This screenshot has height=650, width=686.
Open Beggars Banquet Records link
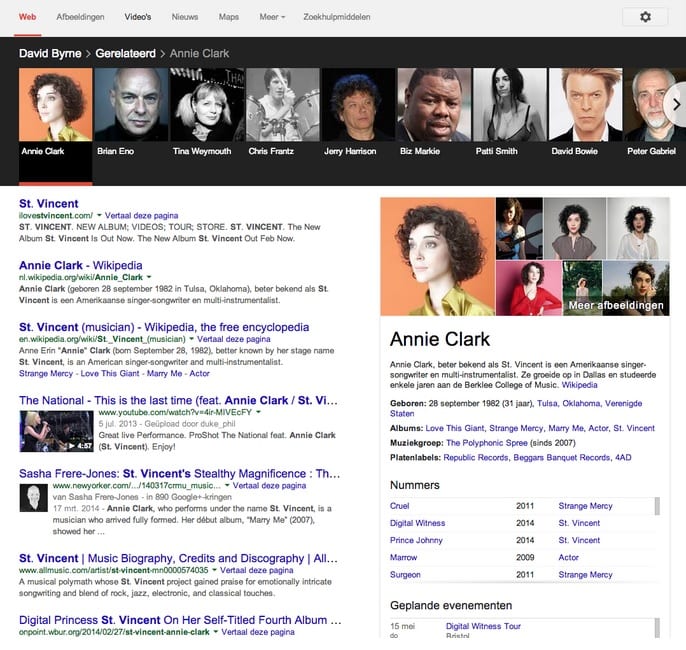pyautogui.click(x=561, y=458)
